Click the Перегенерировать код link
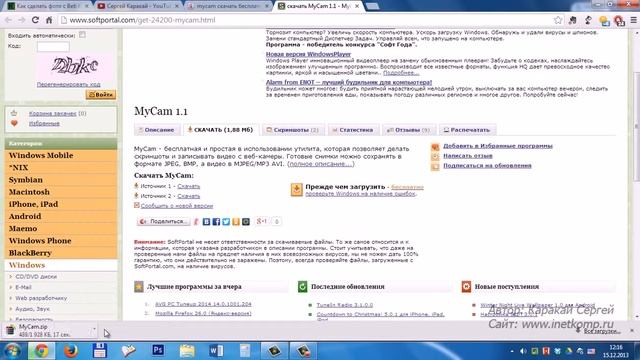 [x=69, y=84]
